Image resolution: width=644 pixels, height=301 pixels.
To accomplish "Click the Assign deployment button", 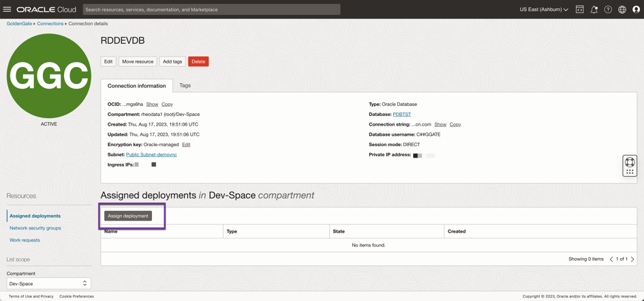I will 128,216.
